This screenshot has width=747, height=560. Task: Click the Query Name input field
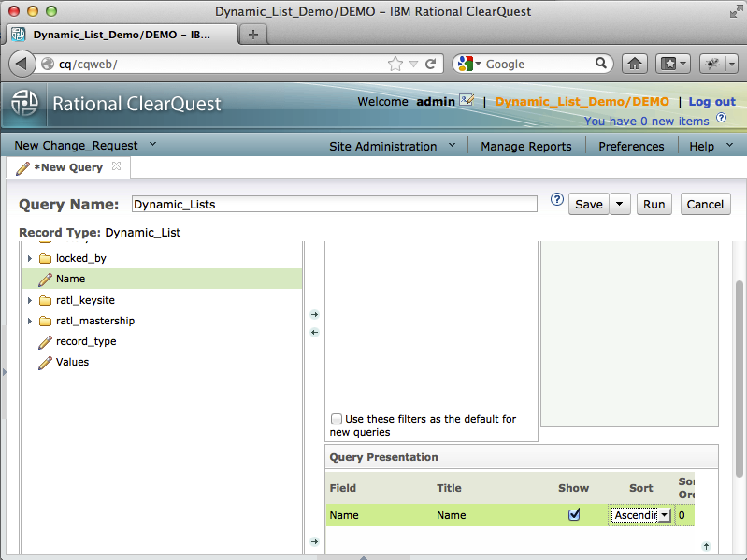(x=335, y=205)
